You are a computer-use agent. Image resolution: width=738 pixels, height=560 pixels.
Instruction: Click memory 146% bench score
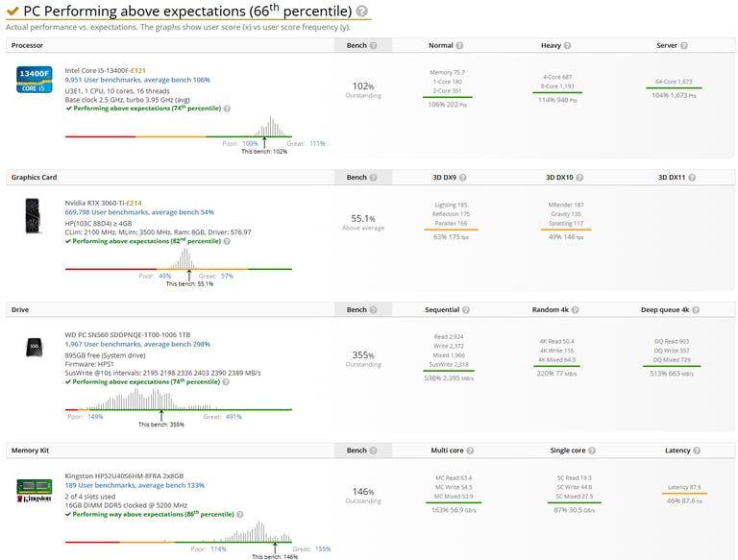pyautogui.click(x=363, y=492)
